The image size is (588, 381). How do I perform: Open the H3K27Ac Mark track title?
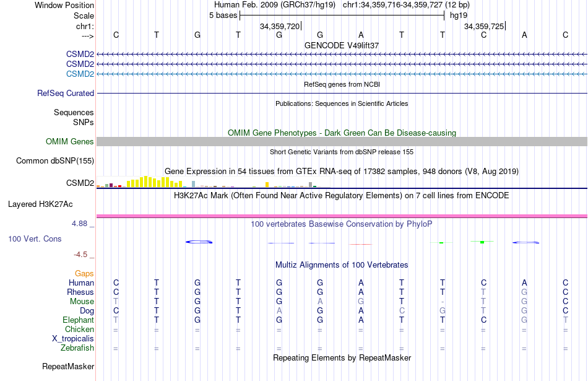click(x=342, y=196)
